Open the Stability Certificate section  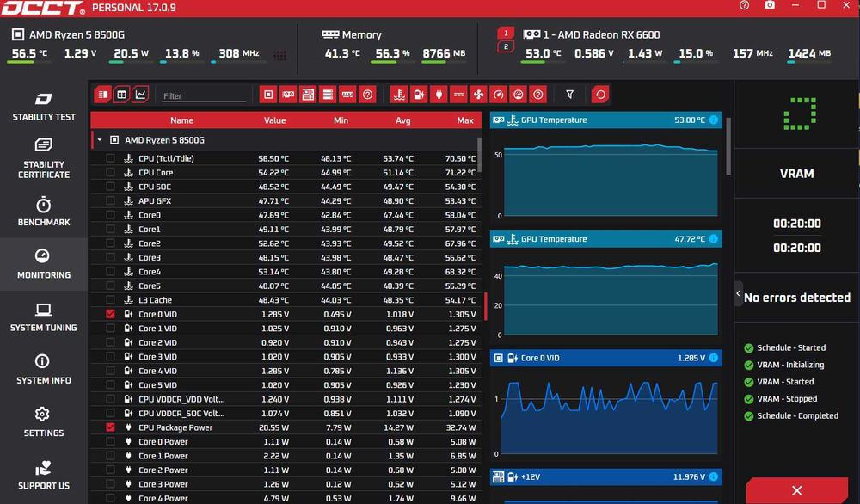pos(44,158)
